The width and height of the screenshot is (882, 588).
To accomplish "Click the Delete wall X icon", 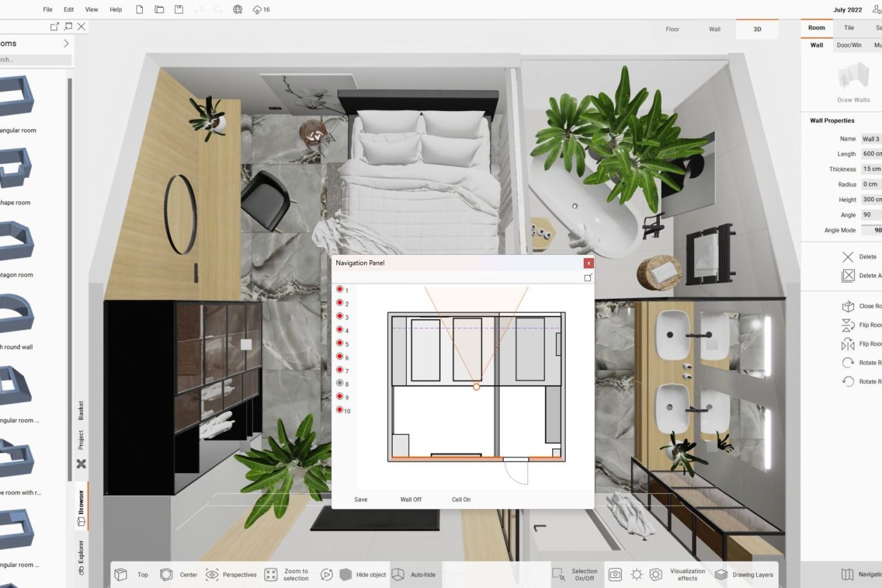I will coord(848,257).
